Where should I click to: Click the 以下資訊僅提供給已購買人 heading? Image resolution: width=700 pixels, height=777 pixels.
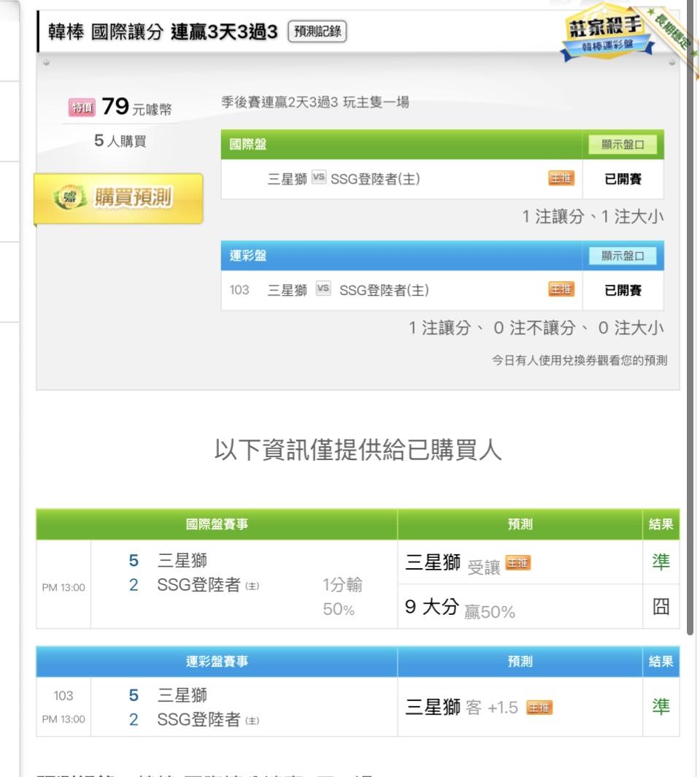pyautogui.click(x=358, y=450)
